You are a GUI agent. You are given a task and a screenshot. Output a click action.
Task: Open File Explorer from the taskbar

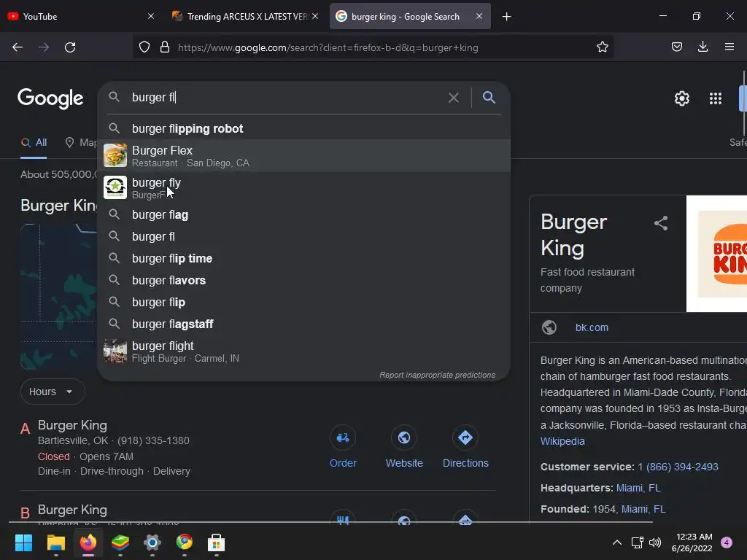(55, 542)
